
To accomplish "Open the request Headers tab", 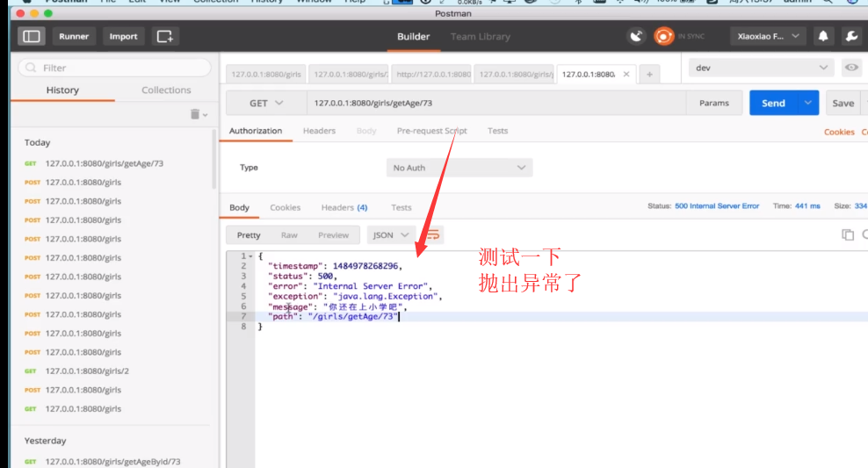I will click(319, 131).
